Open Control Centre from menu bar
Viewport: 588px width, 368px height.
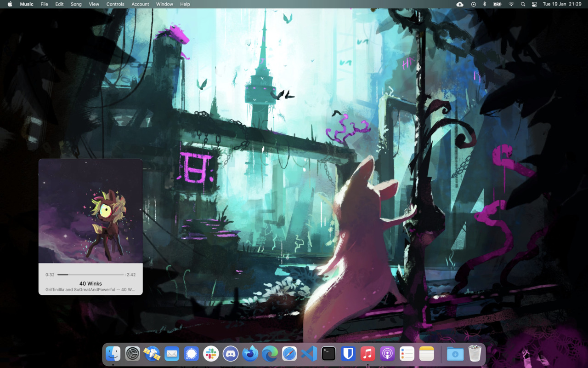pyautogui.click(x=534, y=4)
